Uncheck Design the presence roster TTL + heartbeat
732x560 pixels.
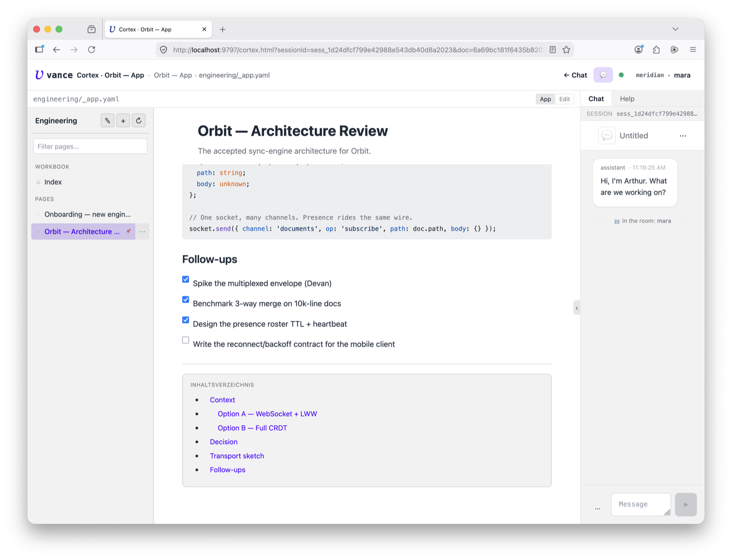[x=186, y=320]
